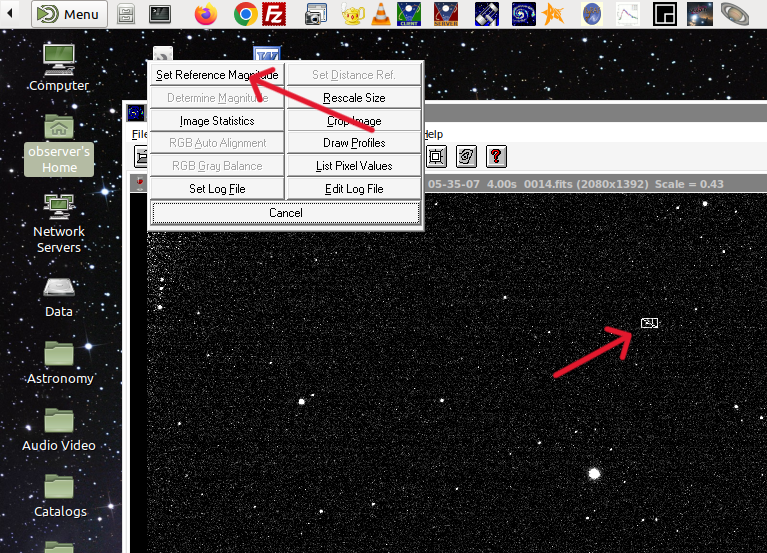
Task: Open observer's Home folder on desktop
Action: click(59, 145)
